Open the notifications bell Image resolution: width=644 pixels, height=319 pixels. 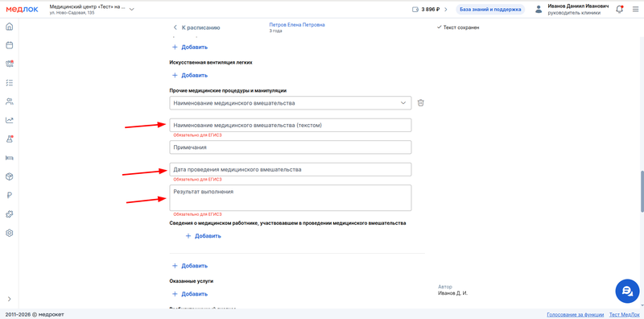point(619,10)
